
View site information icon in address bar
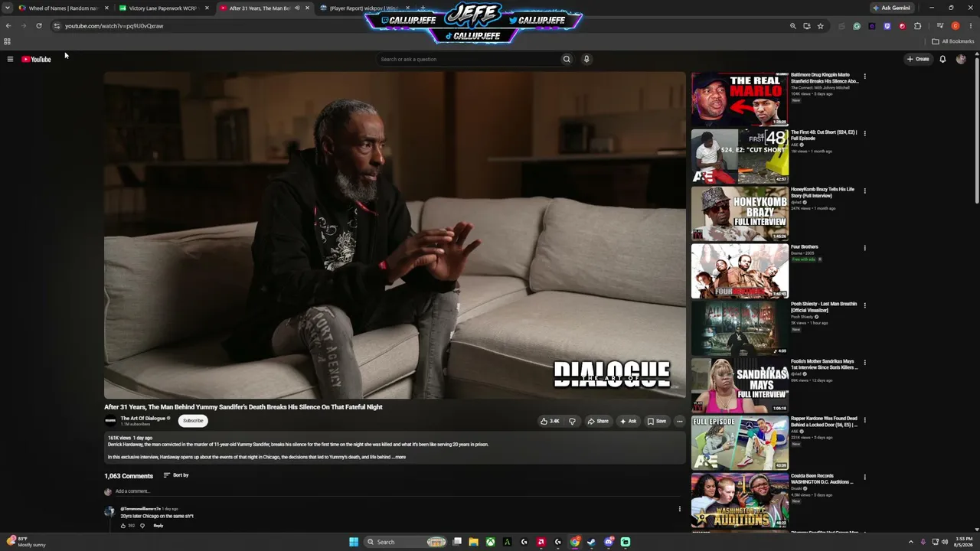click(57, 26)
